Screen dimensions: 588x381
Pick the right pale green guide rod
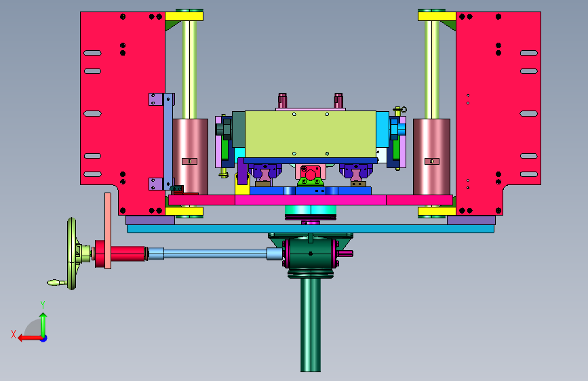432,70
